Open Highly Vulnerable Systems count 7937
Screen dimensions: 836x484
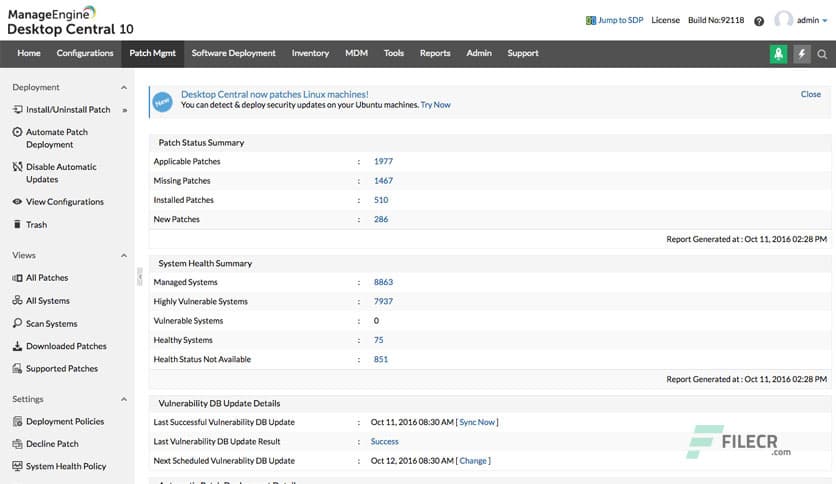[x=383, y=301]
